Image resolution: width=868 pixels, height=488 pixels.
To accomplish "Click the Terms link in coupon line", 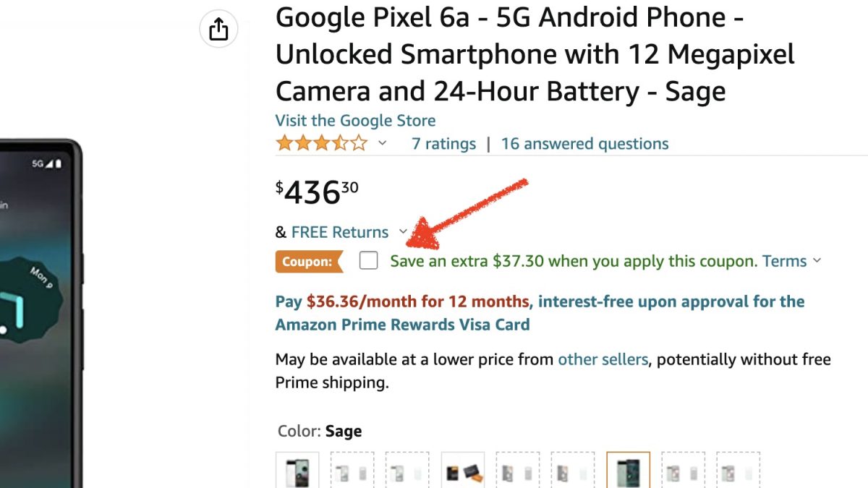I will (784, 261).
